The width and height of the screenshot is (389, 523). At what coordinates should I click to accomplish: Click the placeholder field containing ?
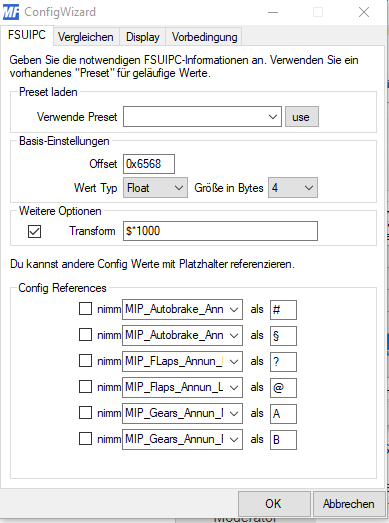point(283,362)
